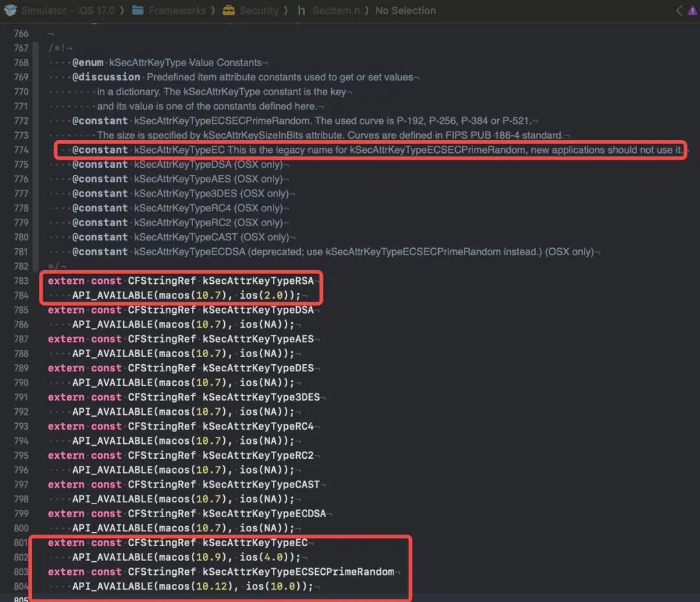Click the yellow Security toolbox icon
700x602 pixels.
click(229, 10)
